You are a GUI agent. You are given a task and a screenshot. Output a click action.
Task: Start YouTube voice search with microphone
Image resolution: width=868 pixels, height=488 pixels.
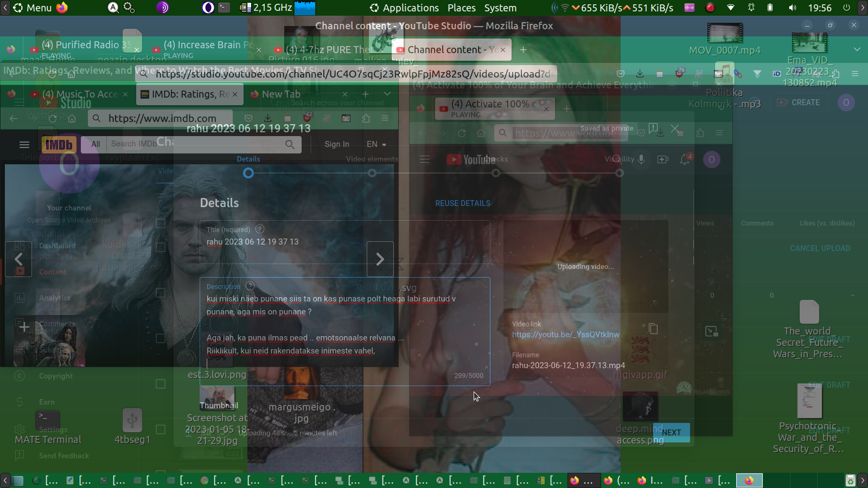pos(641,159)
